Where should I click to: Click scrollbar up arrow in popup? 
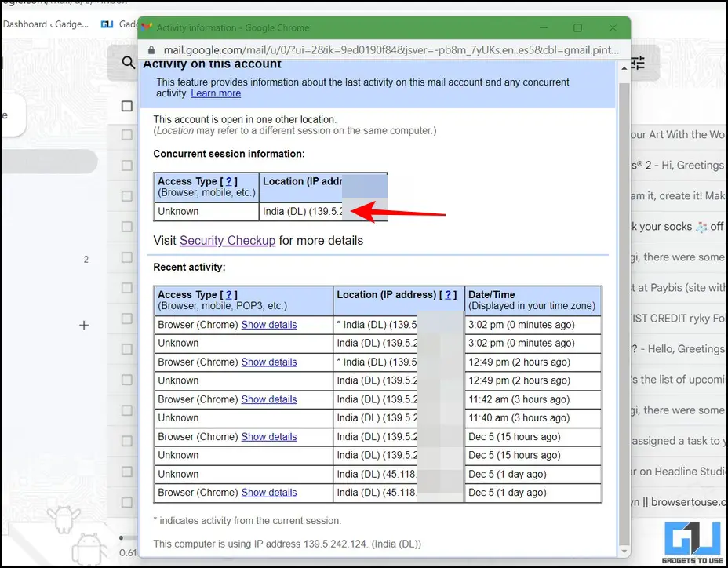(624, 68)
